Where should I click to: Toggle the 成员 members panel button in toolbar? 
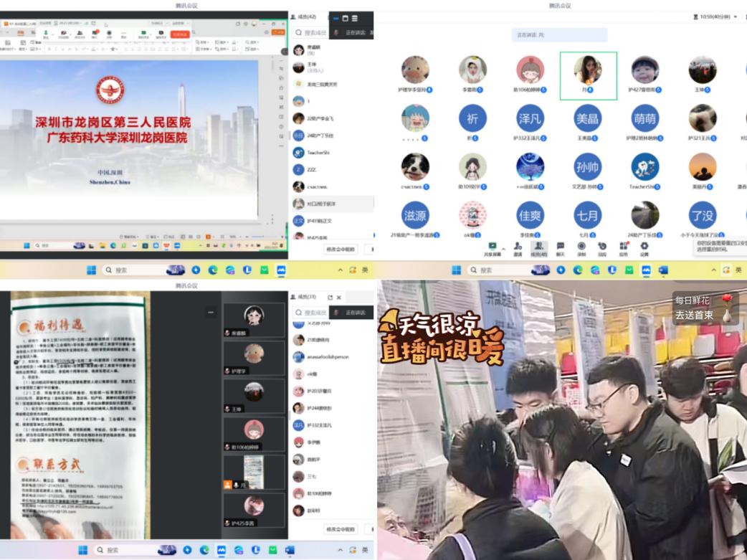(x=538, y=247)
